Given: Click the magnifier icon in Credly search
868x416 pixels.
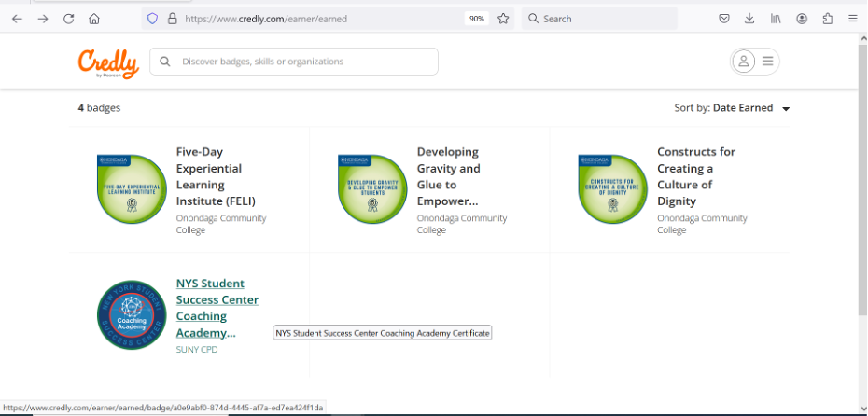Looking at the screenshot, I should [x=165, y=62].
